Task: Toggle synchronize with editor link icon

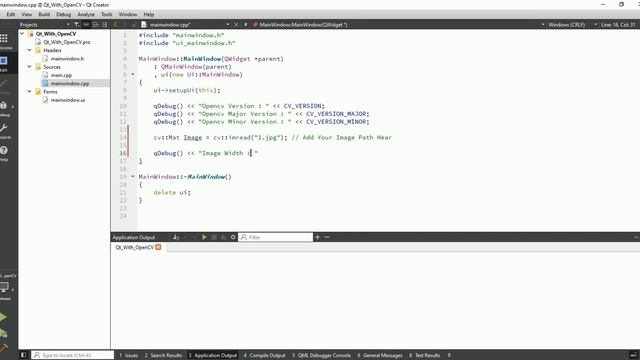Action: tap(86, 24)
